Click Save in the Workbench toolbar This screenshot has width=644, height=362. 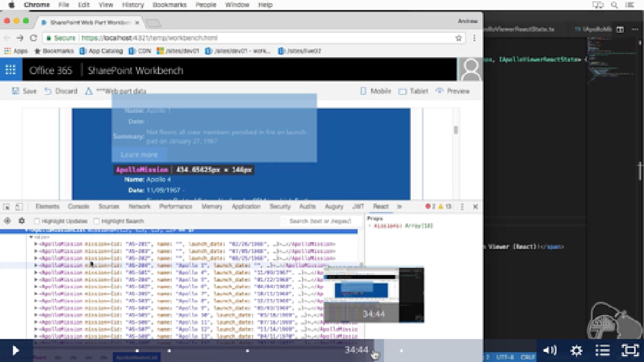24,91
